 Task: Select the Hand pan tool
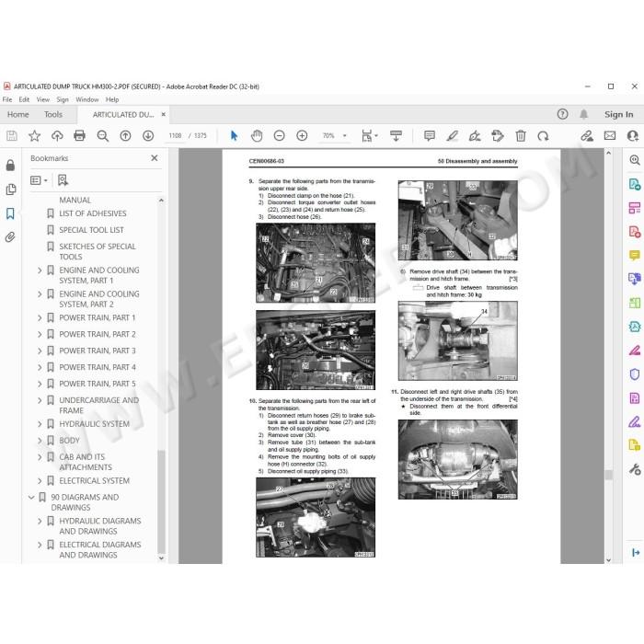[257, 135]
